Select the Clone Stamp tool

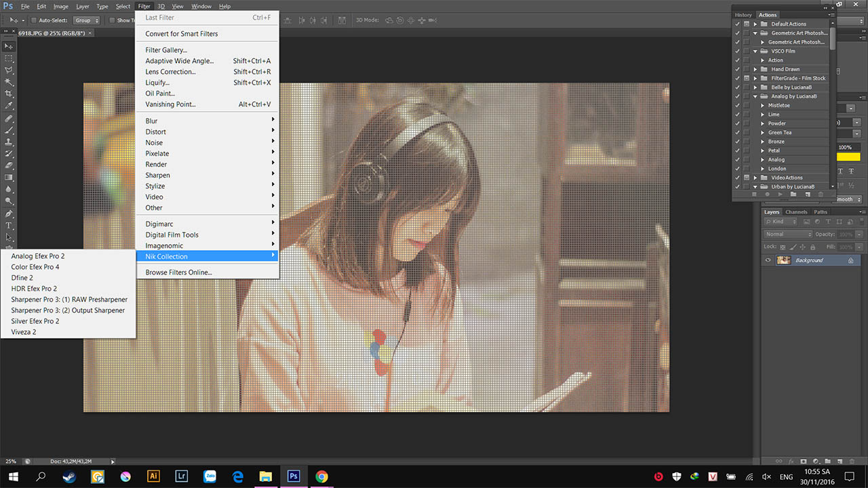point(9,142)
